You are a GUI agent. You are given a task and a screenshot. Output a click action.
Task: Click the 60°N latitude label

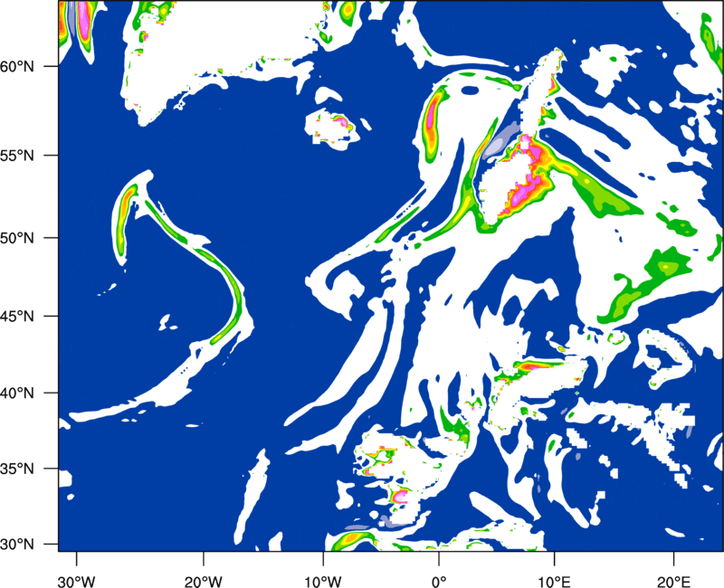17,66
